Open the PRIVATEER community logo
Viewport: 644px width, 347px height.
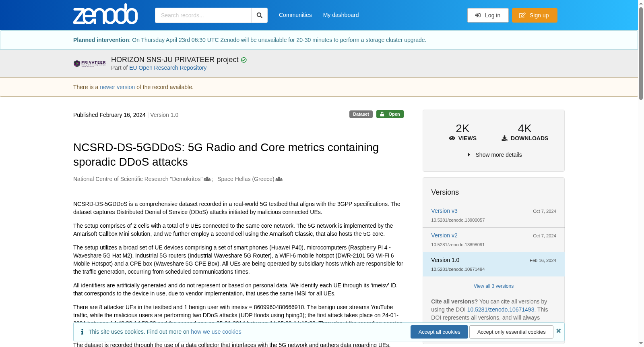click(90, 64)
